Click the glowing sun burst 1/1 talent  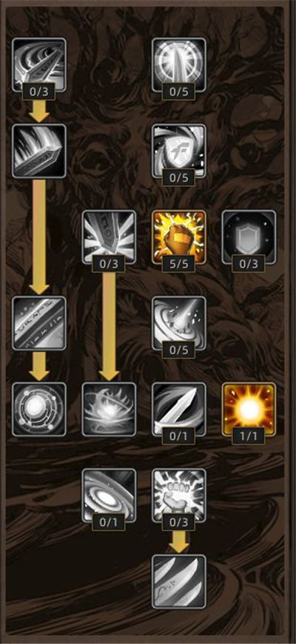pyautogui.click(x=249, y=410)
